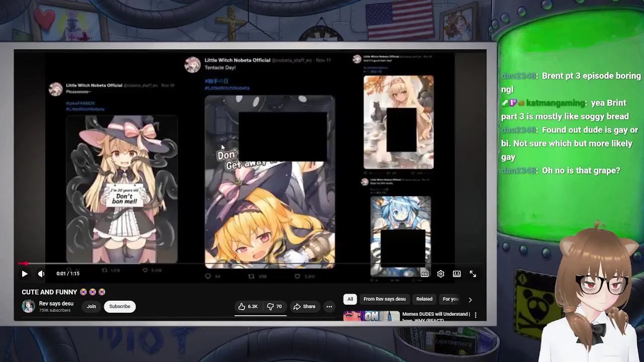Dislike the video showing 70
Image resolution: width=644 pixels, height=362 pixels.
[x=275, y=307]
